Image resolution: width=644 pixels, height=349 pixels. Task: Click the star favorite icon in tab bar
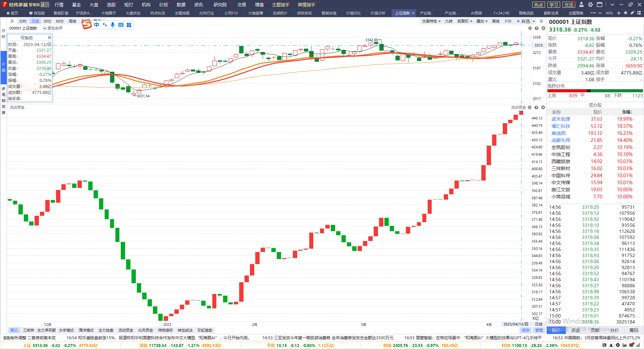(x=626, y=13)
